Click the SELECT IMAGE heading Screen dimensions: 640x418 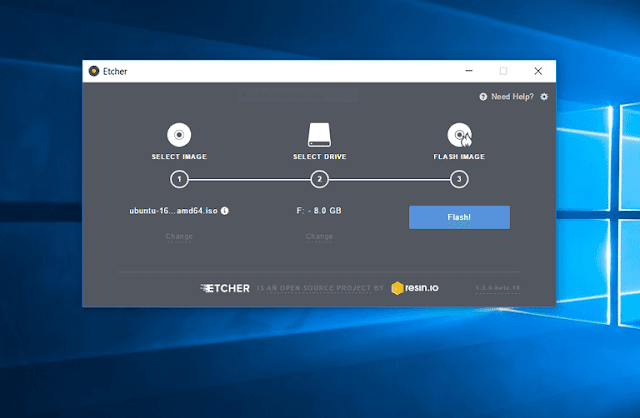tap(179, 157)
